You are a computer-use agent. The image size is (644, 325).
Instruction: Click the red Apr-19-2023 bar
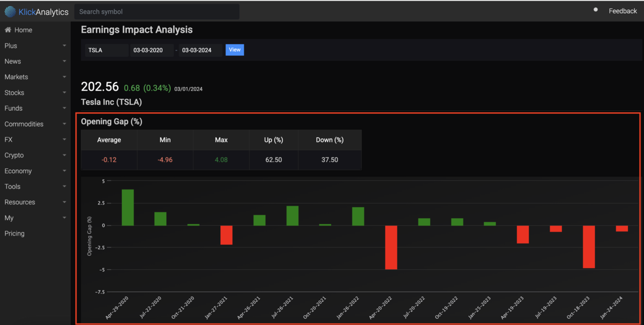[523, 234]
